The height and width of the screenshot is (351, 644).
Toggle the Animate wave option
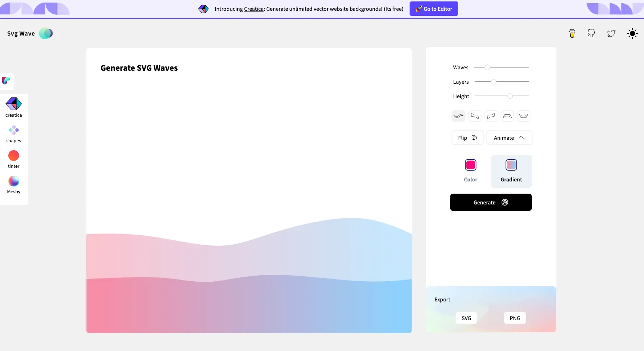click(x=510, y=138)
